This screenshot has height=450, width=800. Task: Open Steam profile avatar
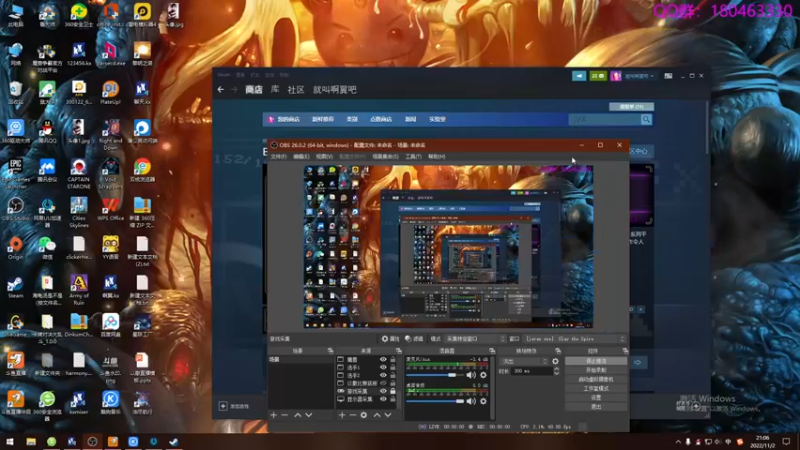click(616, 76)
